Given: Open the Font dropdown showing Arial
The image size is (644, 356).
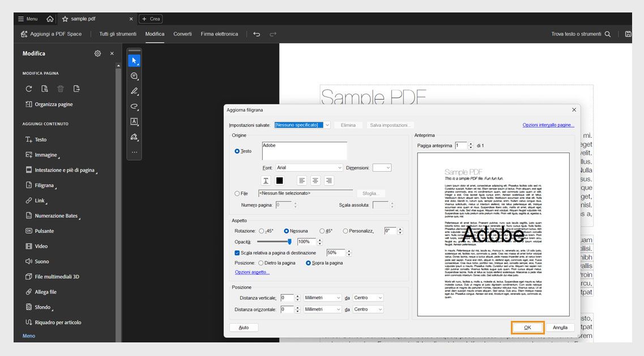Looking at the screenshot, I should click(x=309, y=168).
